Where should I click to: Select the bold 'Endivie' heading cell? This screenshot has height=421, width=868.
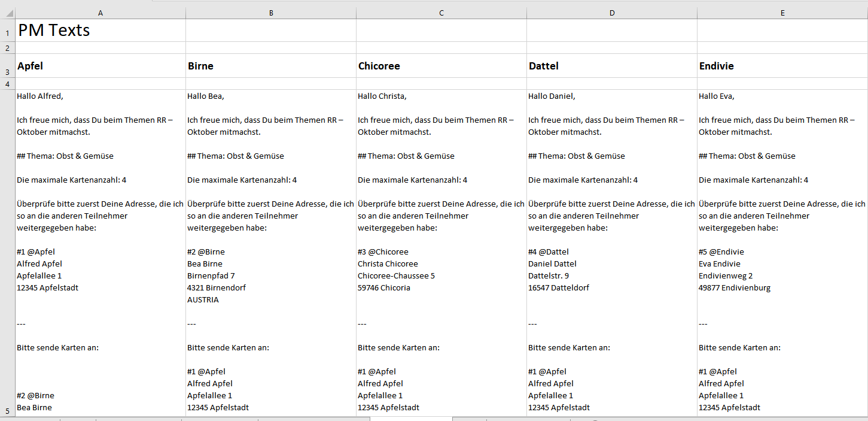782,66
